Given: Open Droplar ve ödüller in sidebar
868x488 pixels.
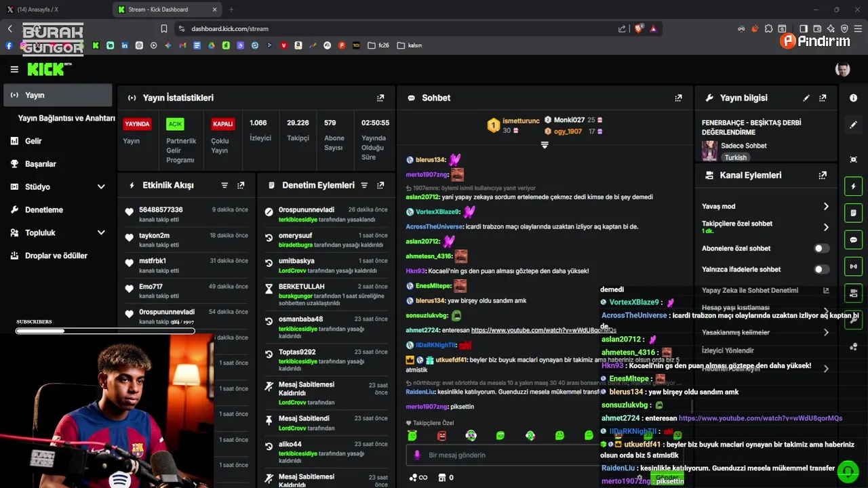Looking at the screenshot, I should click(58, 256).
